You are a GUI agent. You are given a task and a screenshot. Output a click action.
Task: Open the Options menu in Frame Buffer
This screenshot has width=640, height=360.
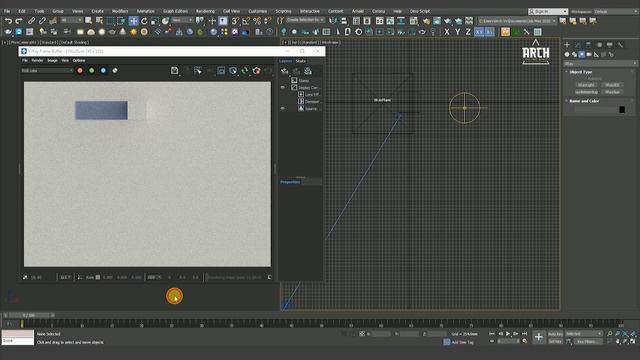(79, 60)
